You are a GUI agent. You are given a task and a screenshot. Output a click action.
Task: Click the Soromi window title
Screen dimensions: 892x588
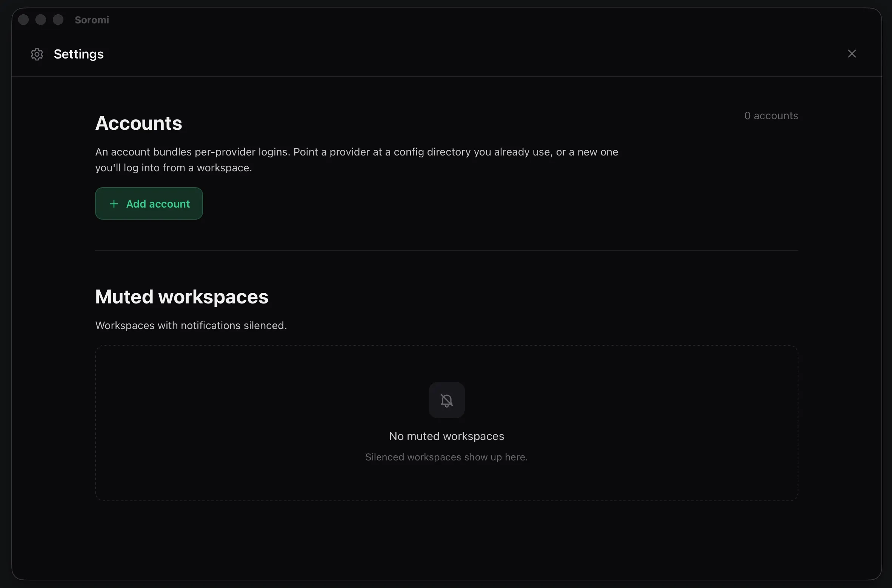(92, 20)
